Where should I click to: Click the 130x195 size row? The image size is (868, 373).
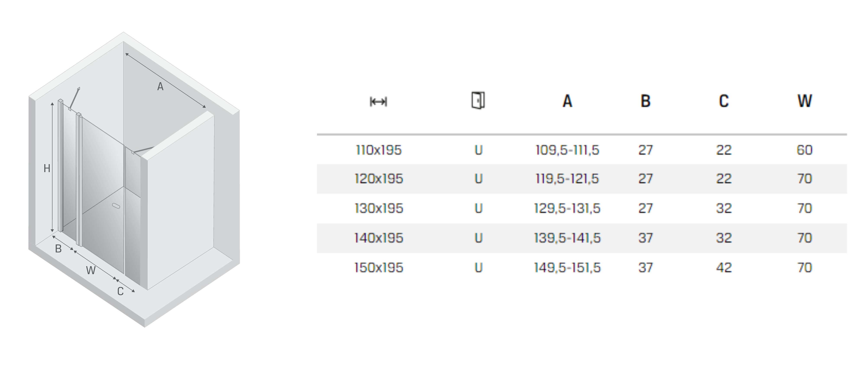click(582, 208)
